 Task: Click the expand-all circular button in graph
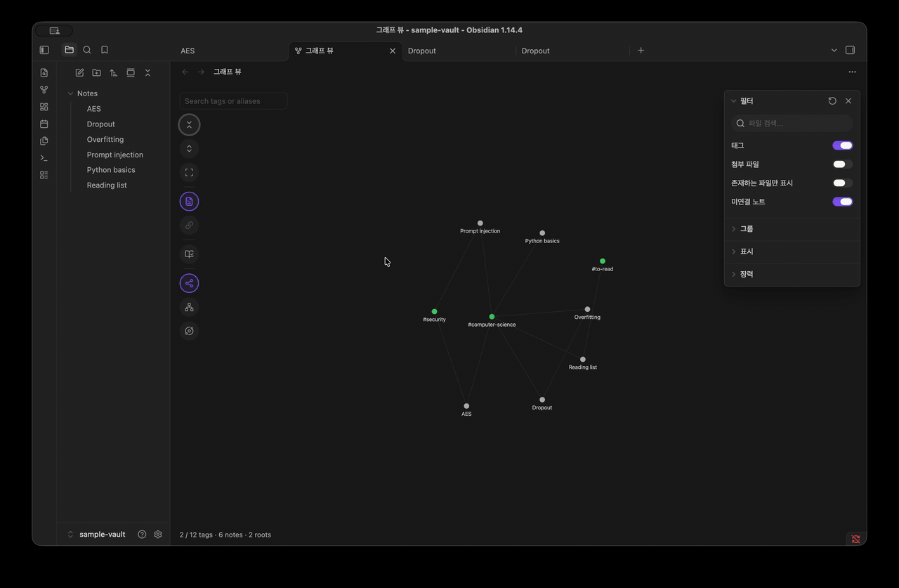[189, 148]
